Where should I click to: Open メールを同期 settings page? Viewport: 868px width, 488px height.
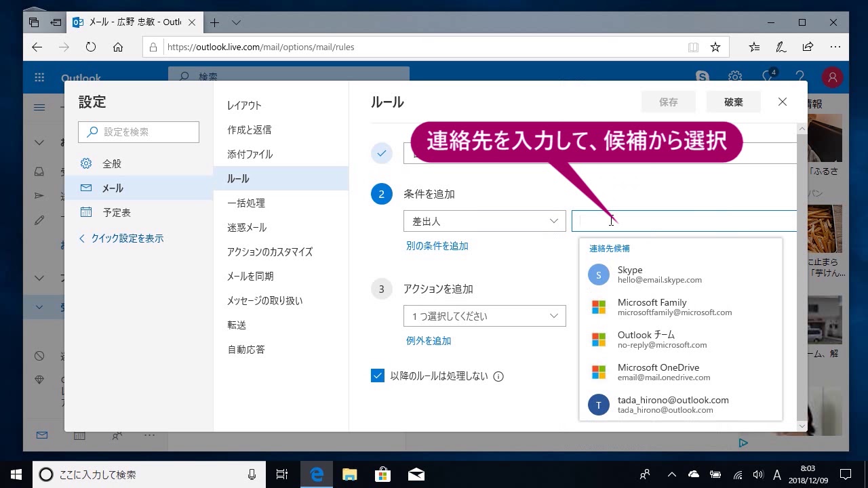click(x=281, y=277)
